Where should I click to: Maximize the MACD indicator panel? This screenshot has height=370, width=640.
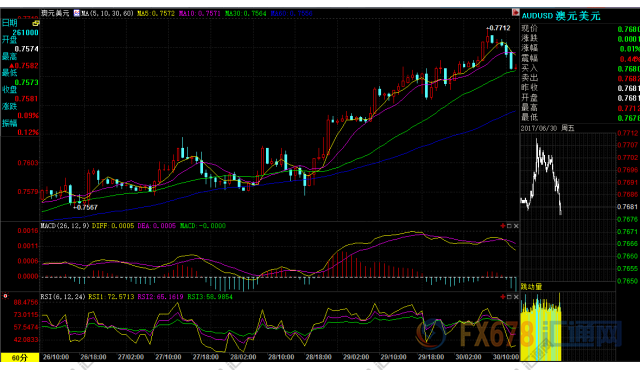[x=509, y=226]
